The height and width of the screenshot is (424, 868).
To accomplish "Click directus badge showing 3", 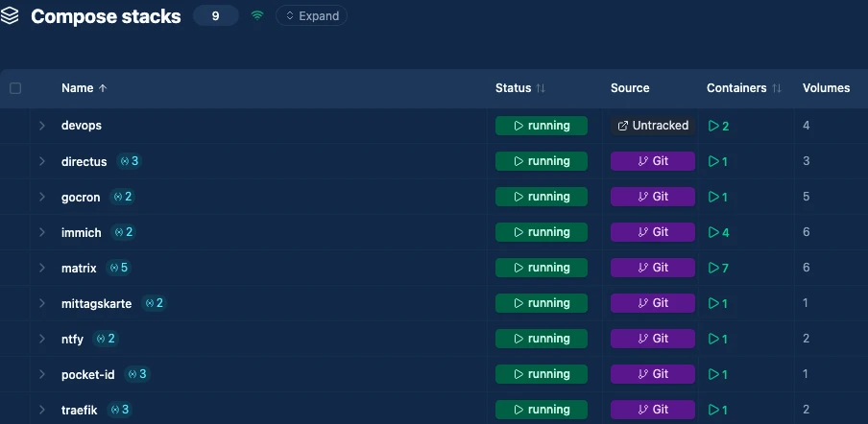I will coord(130,161).
